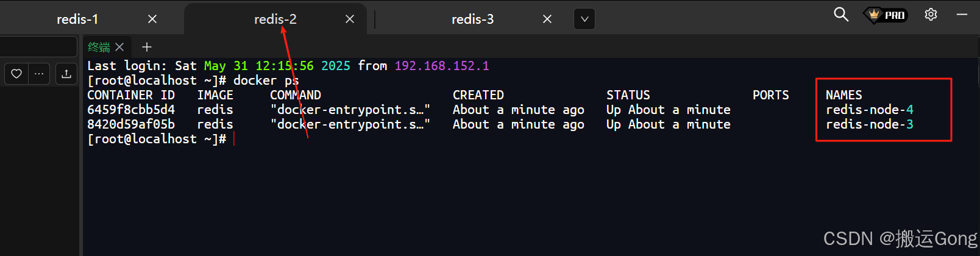Screen dimensions: 980x256
Task: Click the IP address 192.168.152.1
Action: pyautogui.click(x=442, y=66)
